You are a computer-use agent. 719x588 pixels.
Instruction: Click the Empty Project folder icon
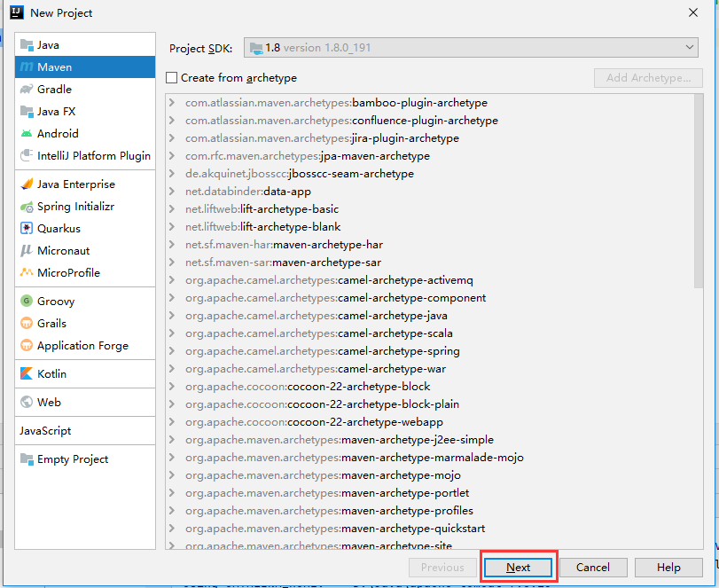pyautogui.click(x=27, y=459)
